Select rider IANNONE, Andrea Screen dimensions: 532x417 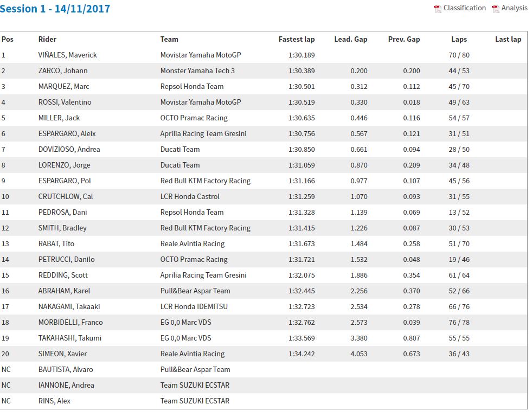point(66,385)
